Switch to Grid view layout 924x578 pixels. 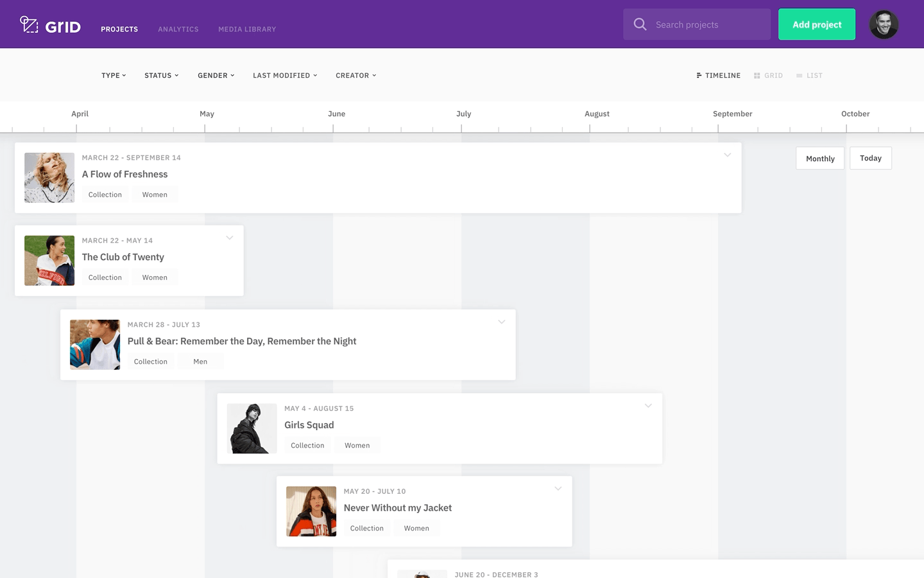click(x=768, y=76)
